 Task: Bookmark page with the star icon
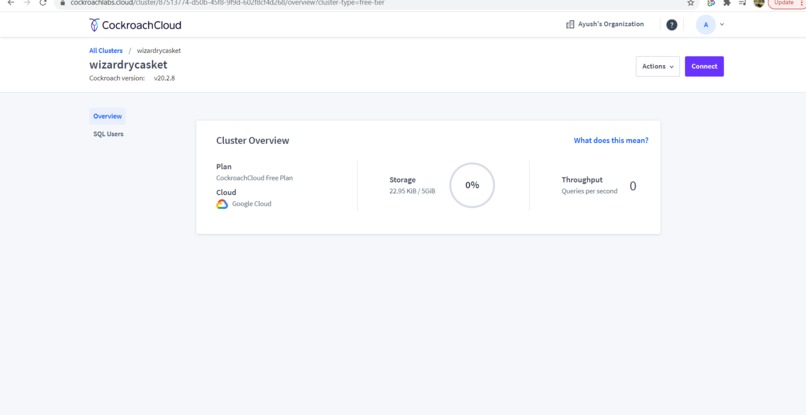click(x=690, y=3)
